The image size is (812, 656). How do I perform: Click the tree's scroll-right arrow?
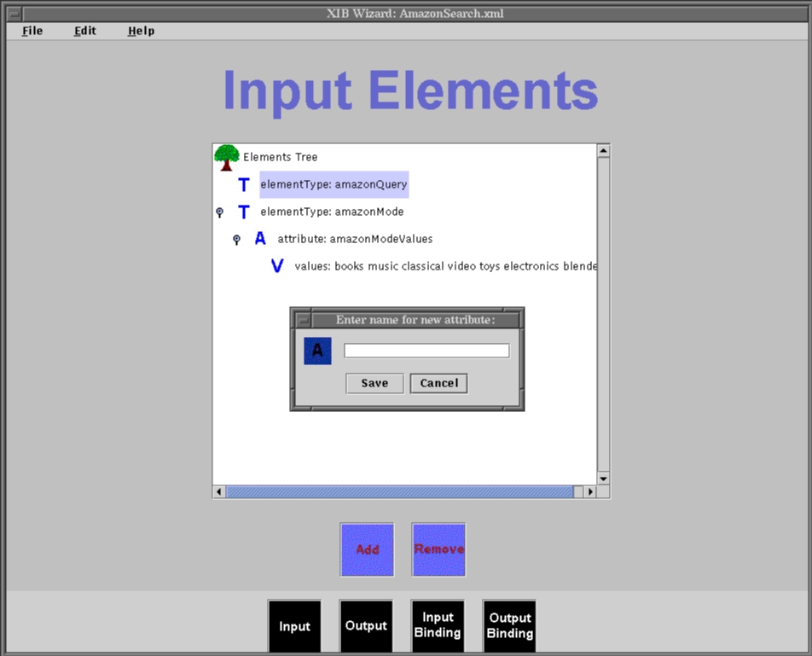590,491
